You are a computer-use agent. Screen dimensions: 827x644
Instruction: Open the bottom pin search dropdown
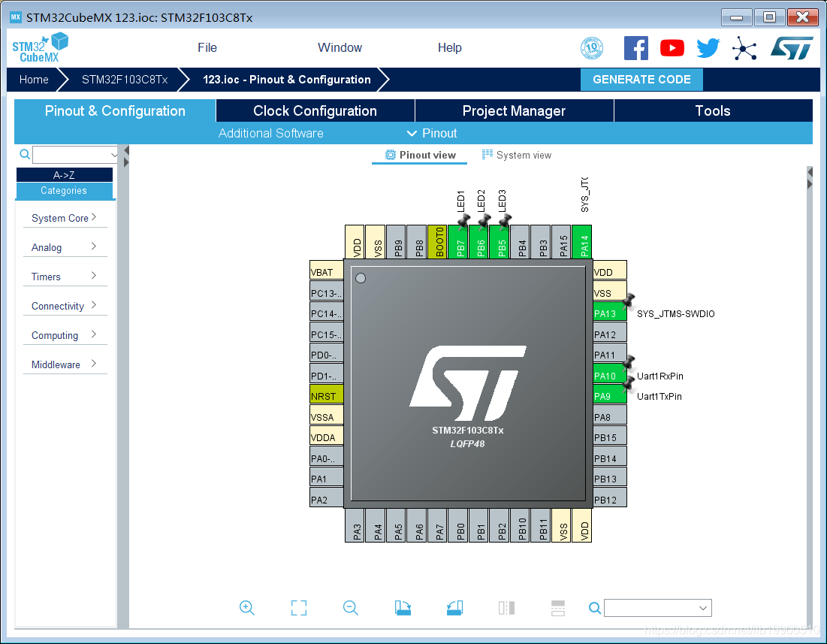pyautogui.click(x=702, y=608)
